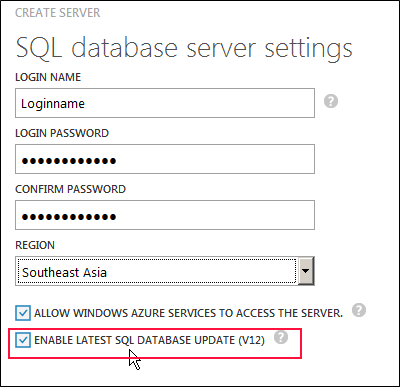Open the Southeast Asia region combo box

tap(165, 271)
